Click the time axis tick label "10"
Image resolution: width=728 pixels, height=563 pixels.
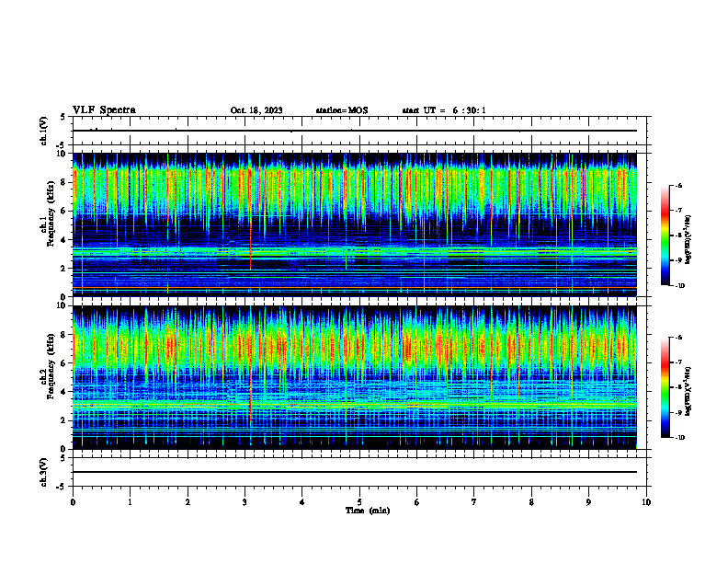coord(646,502)
